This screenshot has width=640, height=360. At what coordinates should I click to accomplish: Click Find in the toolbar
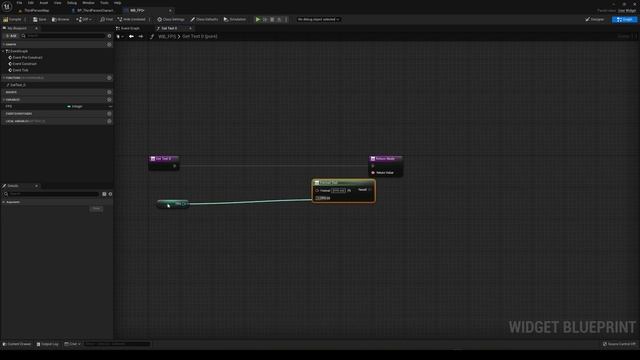coord(107,19)
